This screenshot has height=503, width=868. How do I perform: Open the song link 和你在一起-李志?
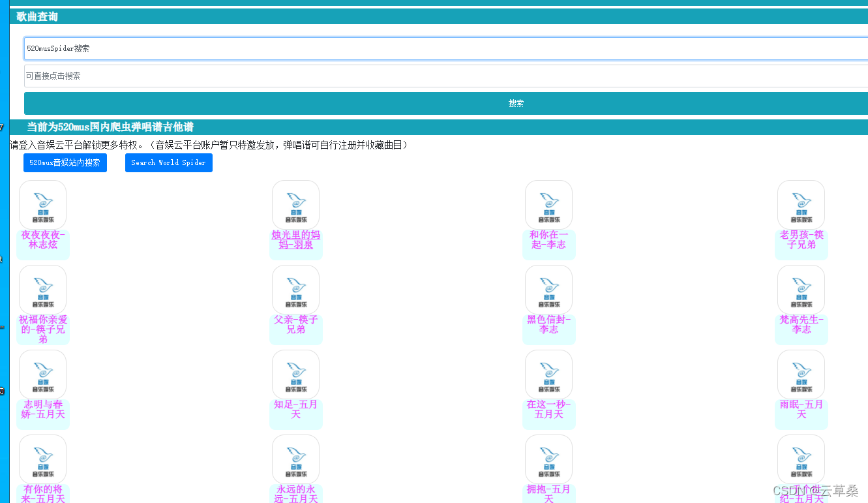pos(548,239)
